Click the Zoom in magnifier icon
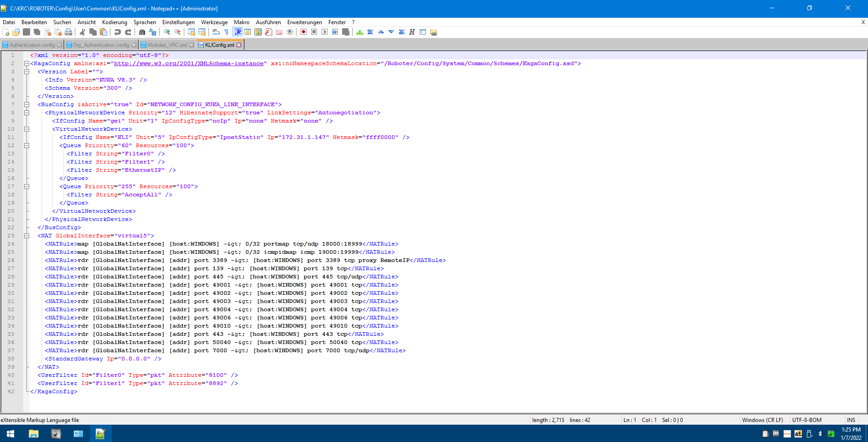The height and width of the screenshot is (442, 868). (x=167, y=32)
